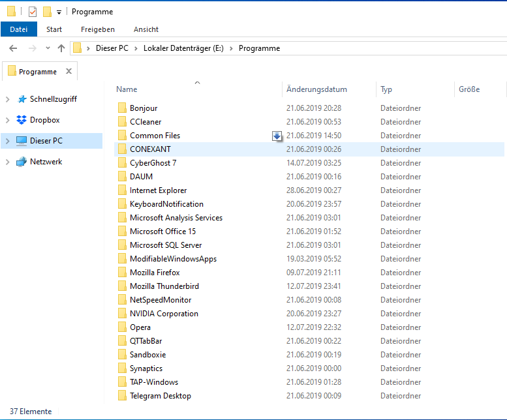Click the ModifiableWindowsApps folder icon
The width and height of the screenshot is (507, 420).
coord(122,259)
